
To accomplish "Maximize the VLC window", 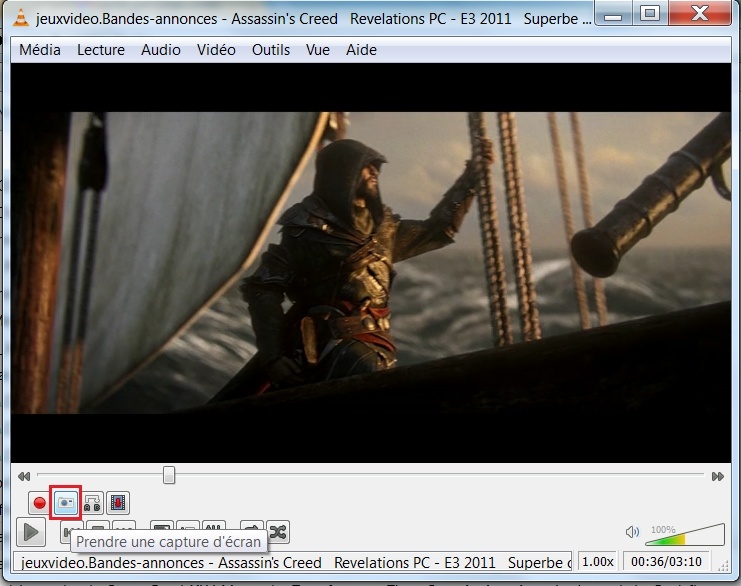I will (x=650, y=14).
